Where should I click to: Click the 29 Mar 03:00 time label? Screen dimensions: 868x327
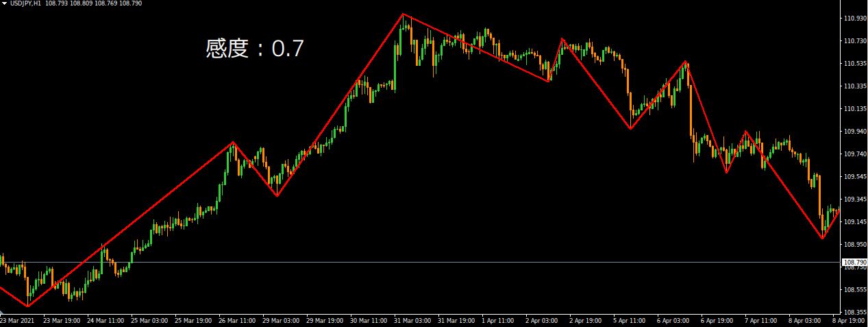(281, 321)
